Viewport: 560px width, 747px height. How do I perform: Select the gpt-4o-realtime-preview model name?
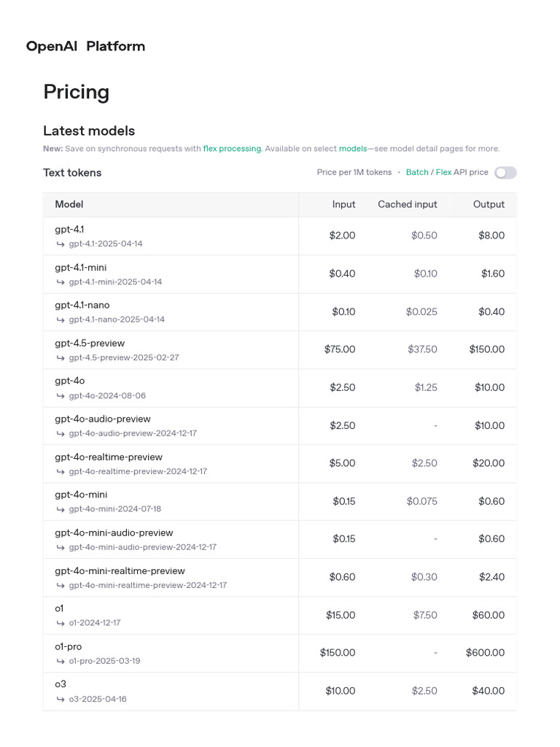pyautogui.click(x=109, y=457)
